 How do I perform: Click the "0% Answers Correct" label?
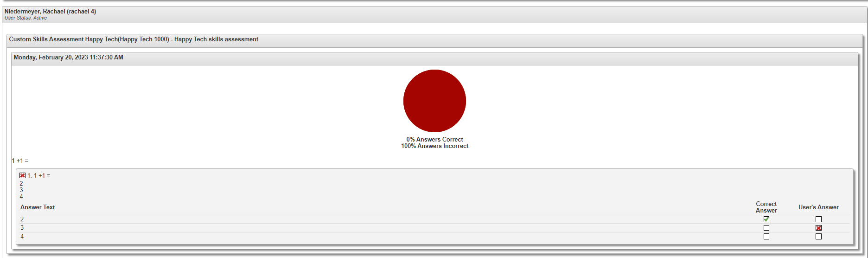[434, 139]
